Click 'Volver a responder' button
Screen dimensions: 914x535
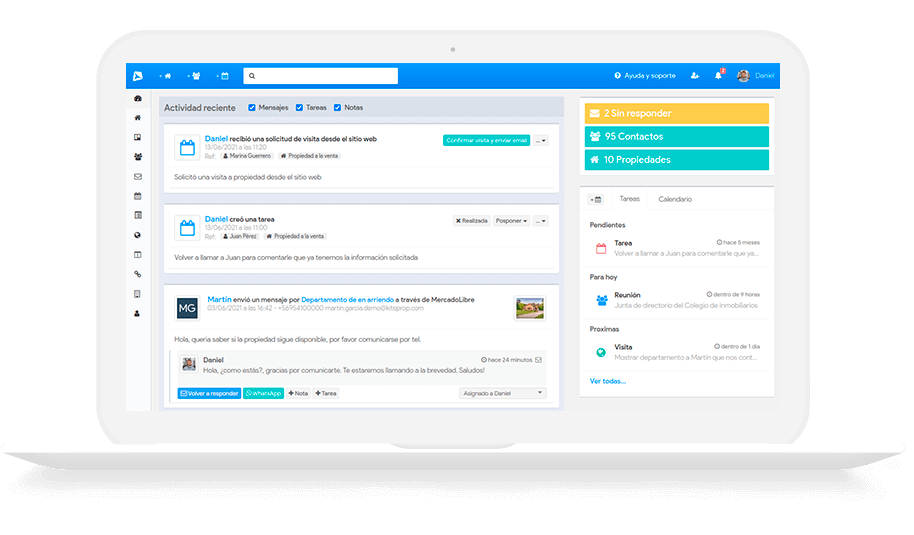pyautogui.click(x=209, y=393)
